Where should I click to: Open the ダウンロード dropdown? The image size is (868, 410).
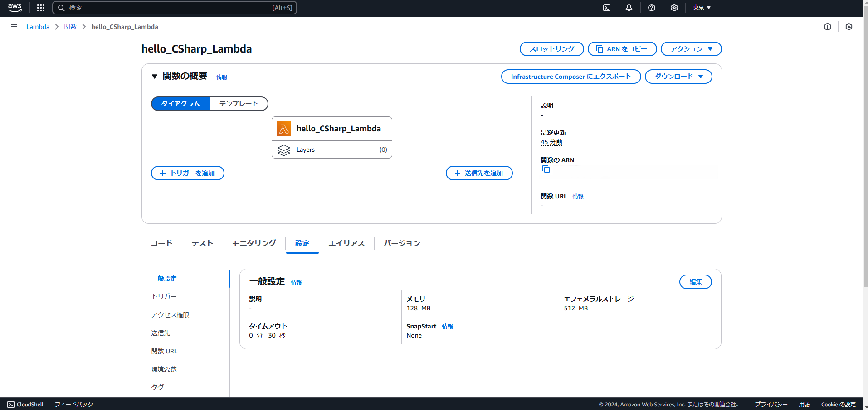click(x=678, y=77)
